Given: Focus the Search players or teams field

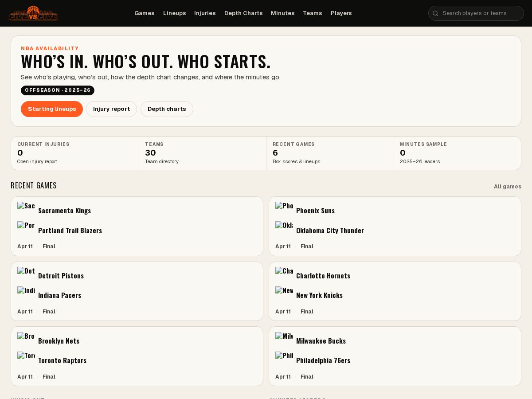Looking at the screenshot, I should click(x=476, y=13).
